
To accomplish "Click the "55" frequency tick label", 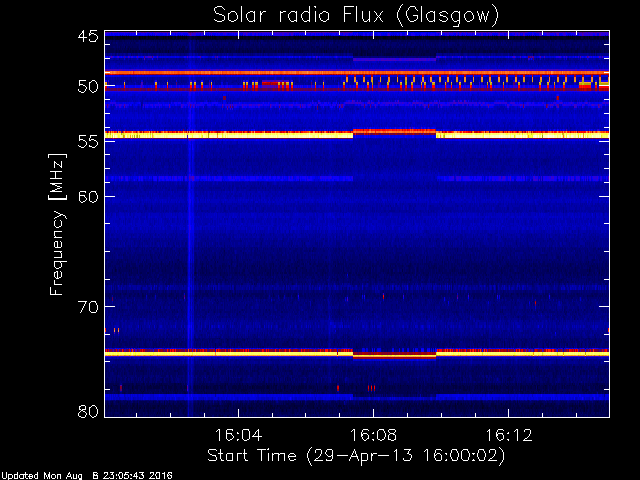I will click(88, 142).
